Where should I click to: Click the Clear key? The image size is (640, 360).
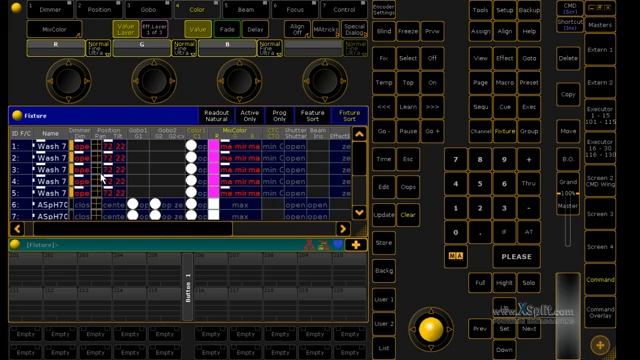point(408,215)
